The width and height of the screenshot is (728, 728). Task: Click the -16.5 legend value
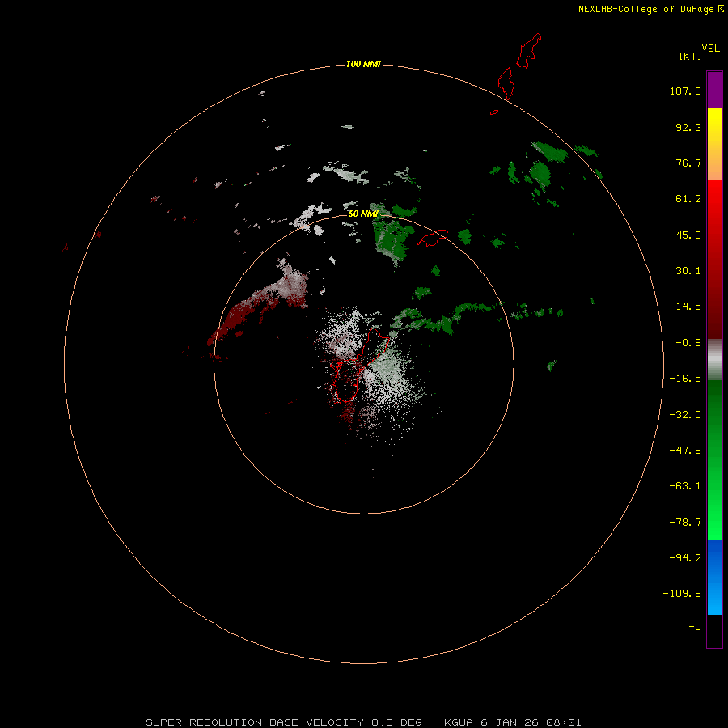click(x=685, y=379)
